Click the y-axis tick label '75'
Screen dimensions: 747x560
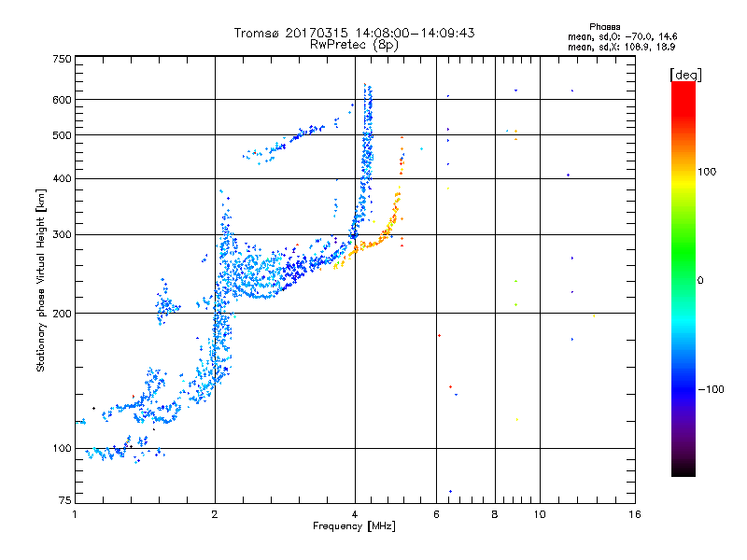point(65,500)
